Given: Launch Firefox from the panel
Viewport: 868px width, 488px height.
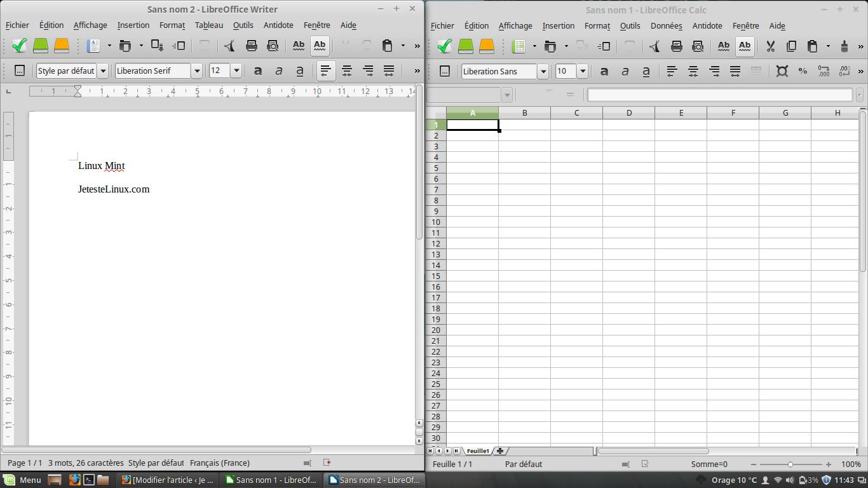Looking at the screenshot, I should coord(74,480).
